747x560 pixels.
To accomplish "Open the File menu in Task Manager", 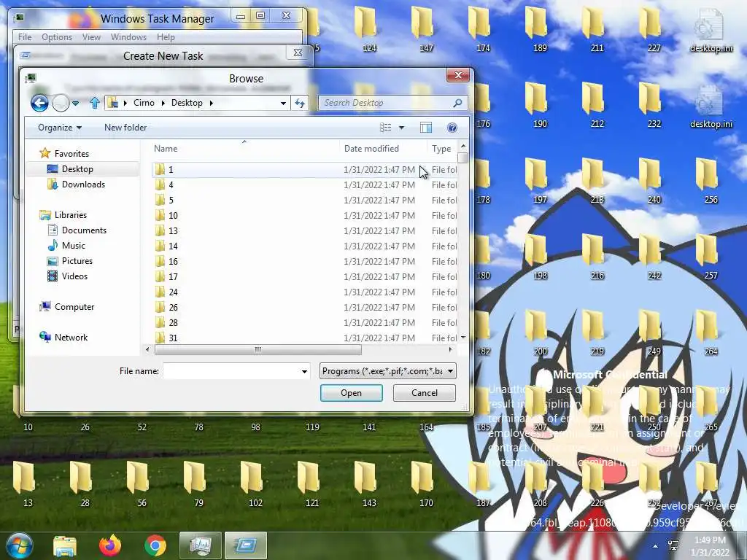I will [25, 36].
